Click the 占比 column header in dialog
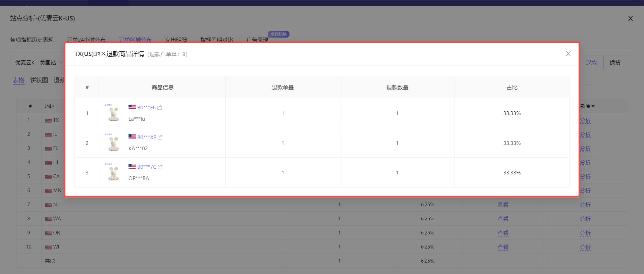The width and height of the screenshot is (644, 274). pyautogui.click(x=512, y=87)
